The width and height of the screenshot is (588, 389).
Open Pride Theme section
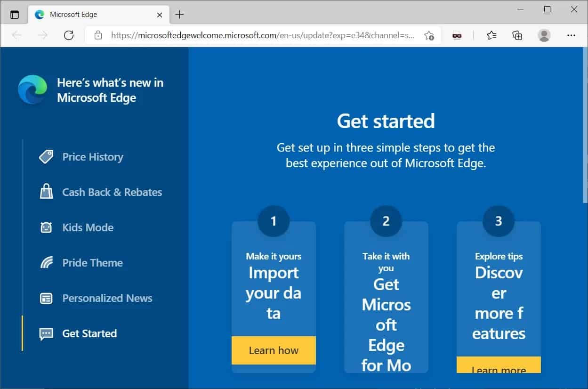coord(93,263)
